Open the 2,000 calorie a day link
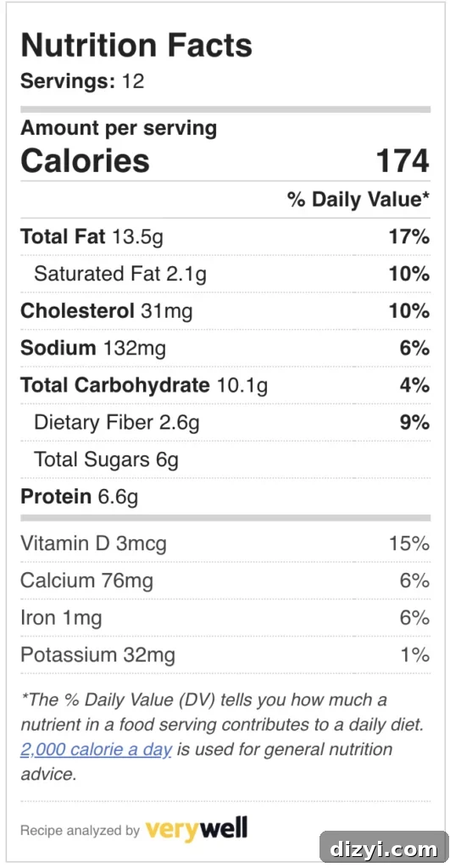Screen dimensions: 450x868 pos(96,749)
